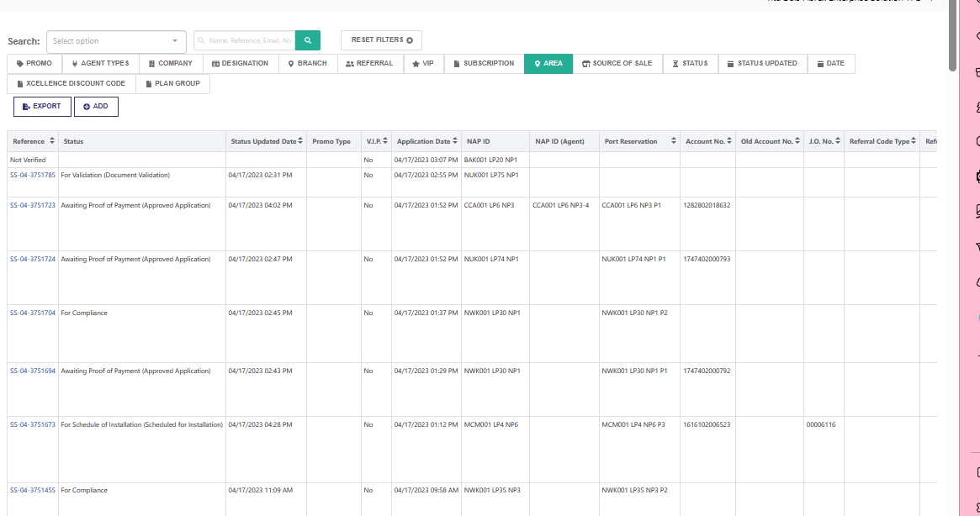
Task: Turn off the active AREA filter
Action: (x=548, y=63)
